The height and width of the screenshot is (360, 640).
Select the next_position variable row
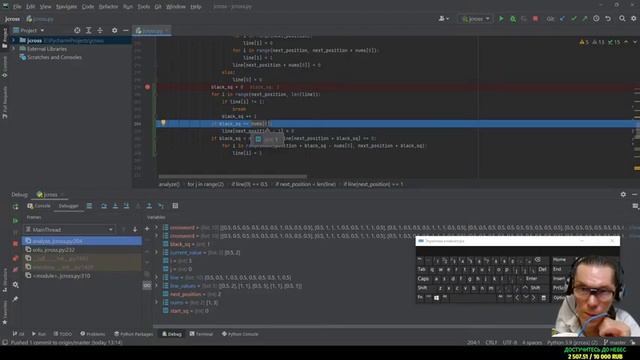click(x=192, y=294)
